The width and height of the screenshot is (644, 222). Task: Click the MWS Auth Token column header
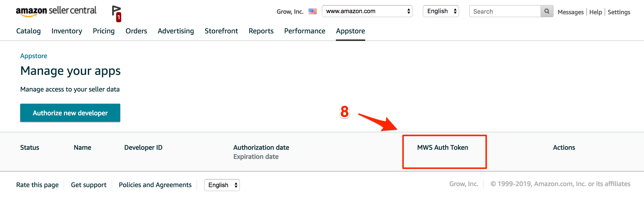point(443,147)
